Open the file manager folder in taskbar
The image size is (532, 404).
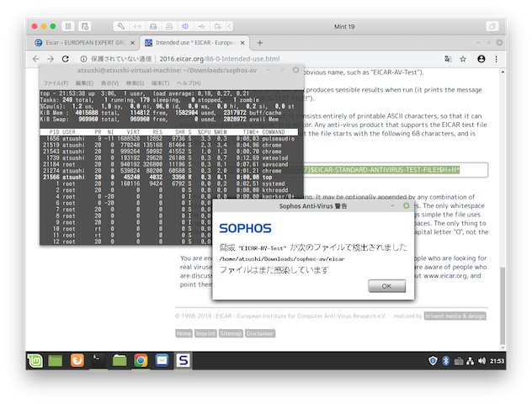[x=120, y=360]
